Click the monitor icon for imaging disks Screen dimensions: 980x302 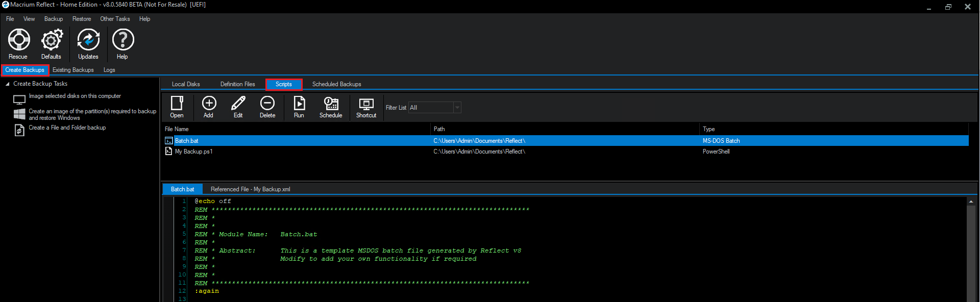click(19, 99)
